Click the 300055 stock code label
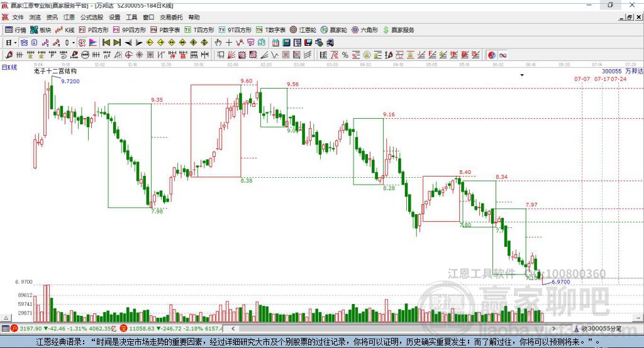This screenshot has height=348, width=644. 611,72
